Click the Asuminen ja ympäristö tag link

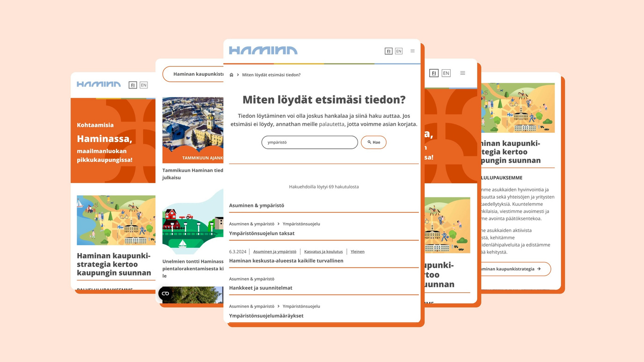pyautogui.click(x=275, y=252)
